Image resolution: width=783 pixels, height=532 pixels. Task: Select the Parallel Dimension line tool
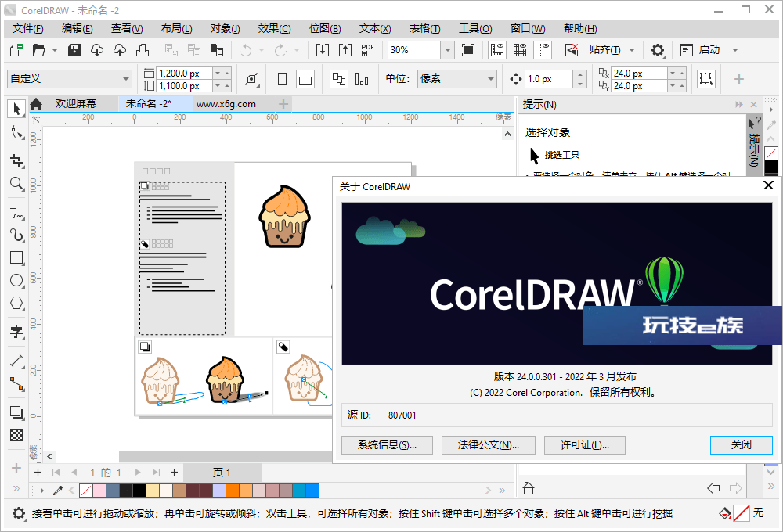pos(16,361)
